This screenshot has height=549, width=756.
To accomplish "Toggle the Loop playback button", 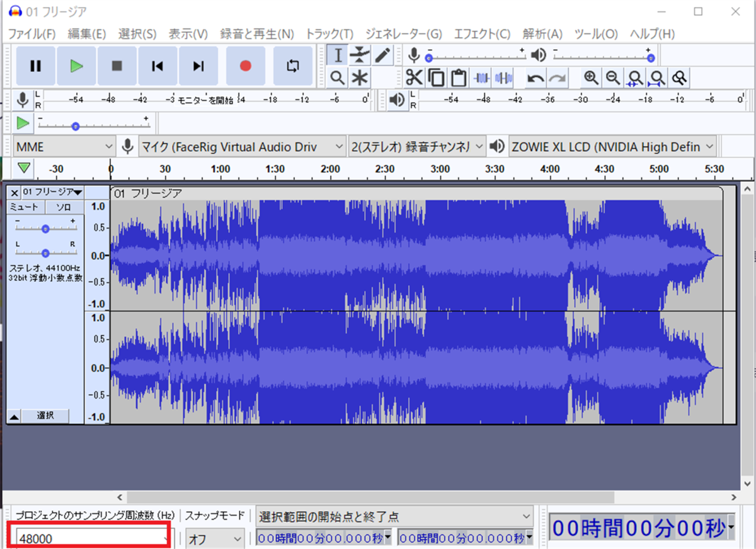I will click(x=293, y=65).
